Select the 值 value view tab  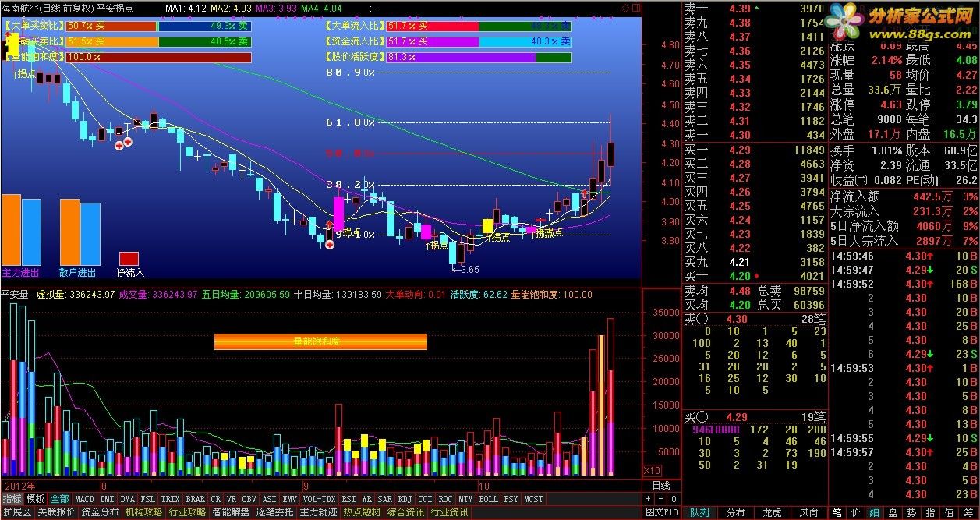click(947, 513)
